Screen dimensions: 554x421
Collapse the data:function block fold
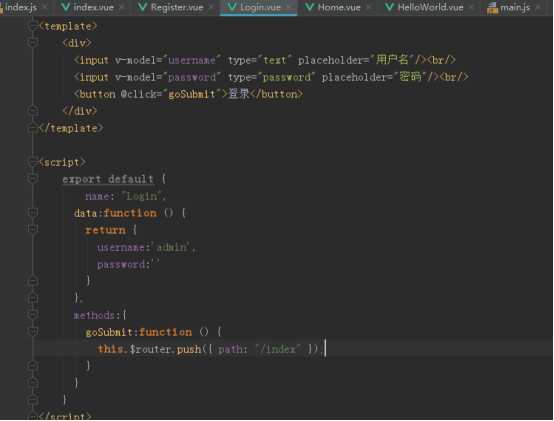(x=33, y=213)
